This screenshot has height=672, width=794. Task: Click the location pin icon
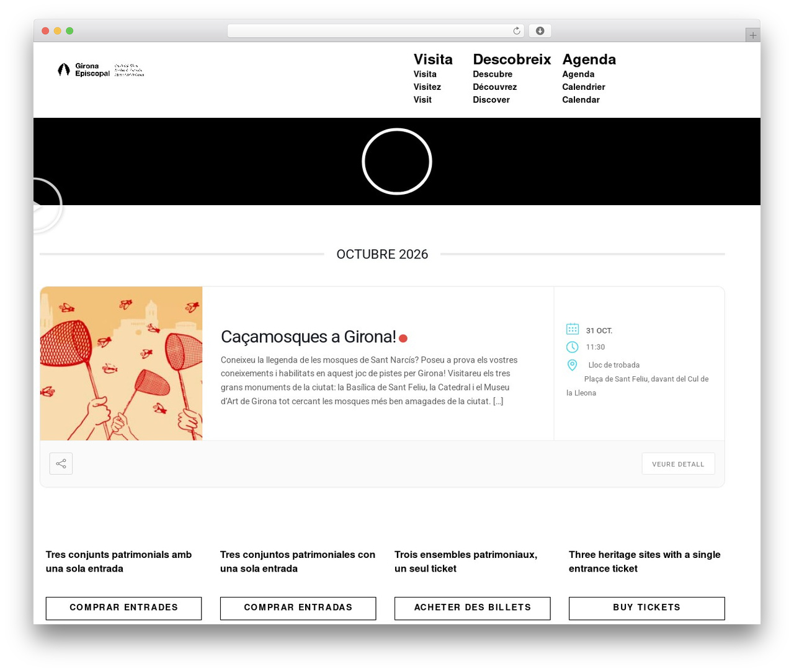(x=573, y=365)
